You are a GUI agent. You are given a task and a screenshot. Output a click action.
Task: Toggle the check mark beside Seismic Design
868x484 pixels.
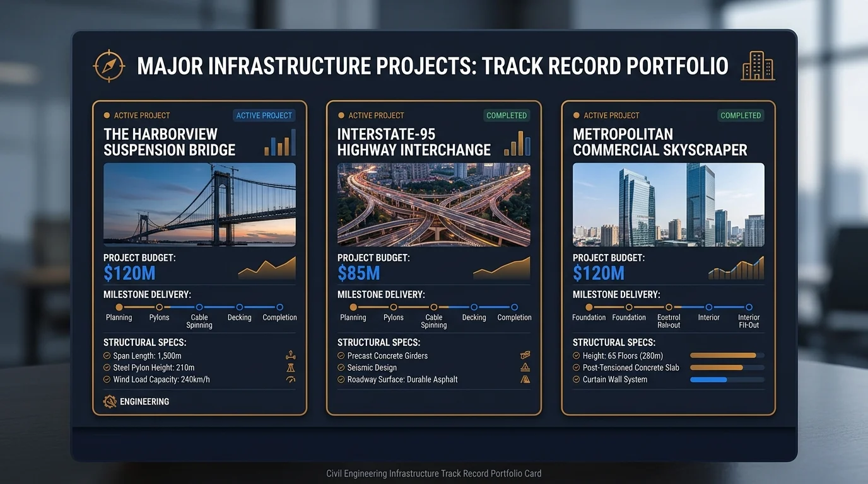341,367
